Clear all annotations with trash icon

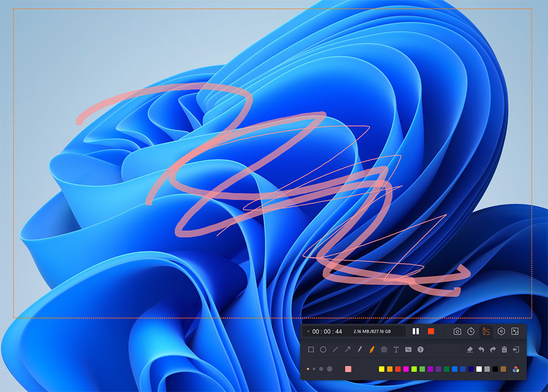(504, 349)
